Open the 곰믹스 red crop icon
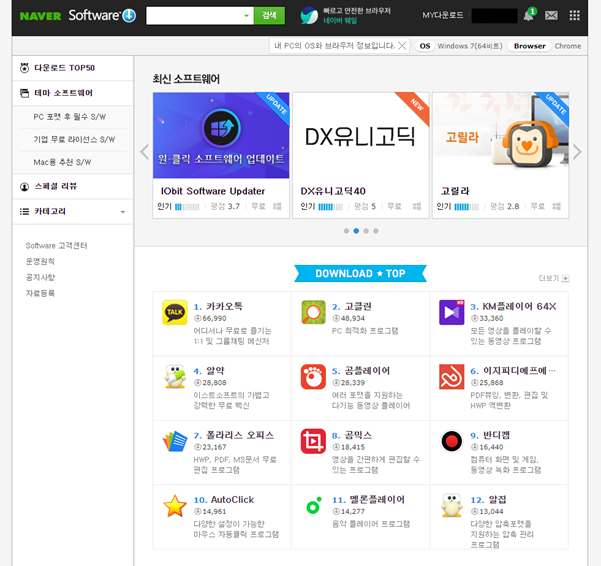 click(x=314, y=441)
